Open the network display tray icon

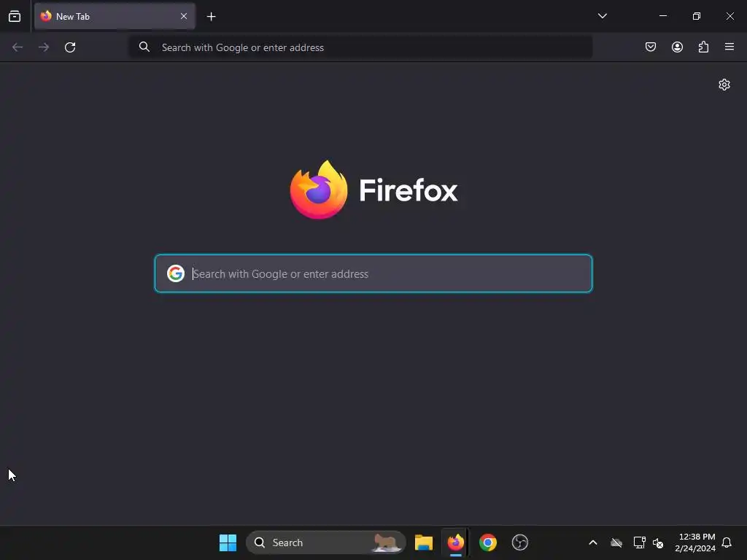point(639,542)
